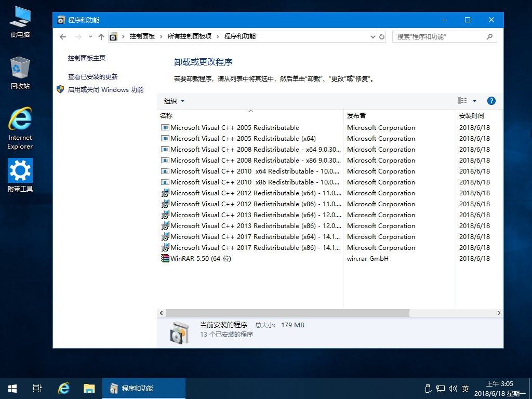Select 所有控制面板项 breadcrumb
Viewport: 532px width, 399px height.
coord(189,36)
